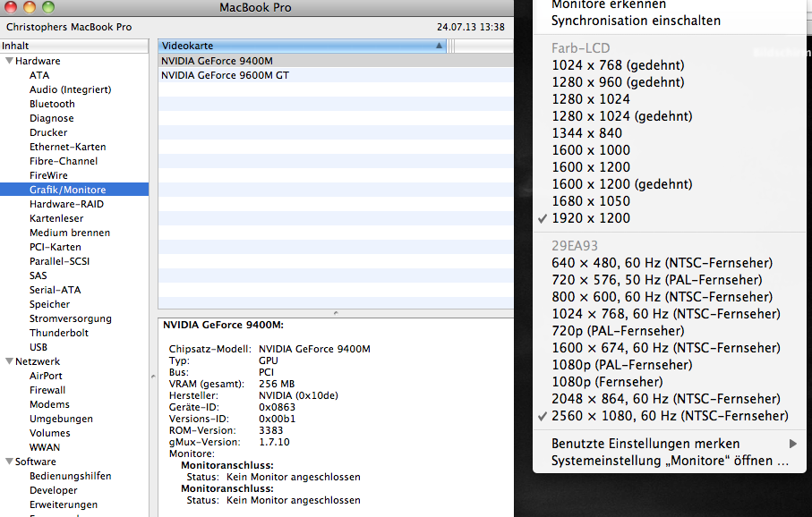Image resolution: width=812 pixels, height=517 pixels.
Task: Open AirPort network entry
Action: (46, 376)
